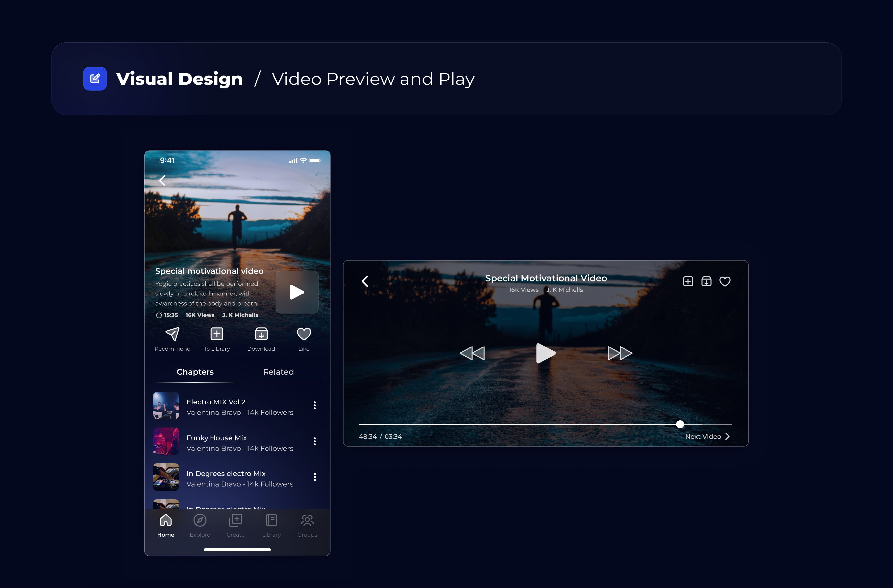Open options menu for Funky House Mix
This screenshot has height=588, width=893.
pyautogui.click(x=315, y=441)
